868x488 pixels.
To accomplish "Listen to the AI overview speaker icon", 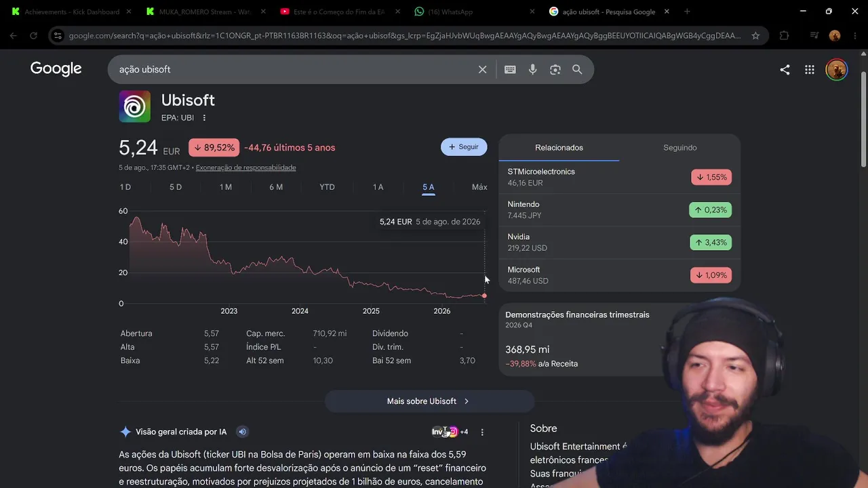I will pos(242,432).
